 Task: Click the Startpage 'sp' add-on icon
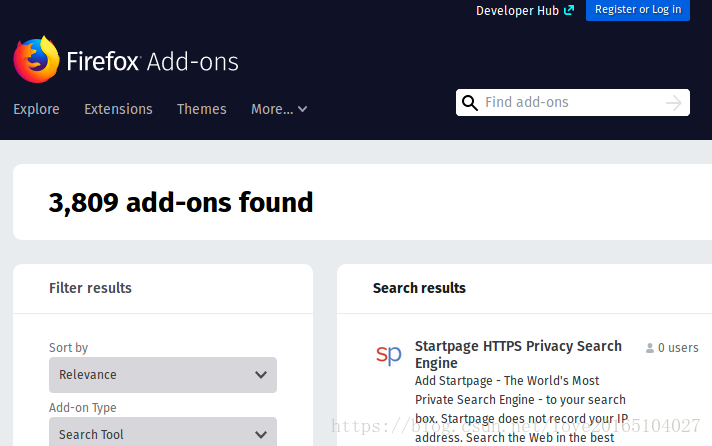point(389,355)
